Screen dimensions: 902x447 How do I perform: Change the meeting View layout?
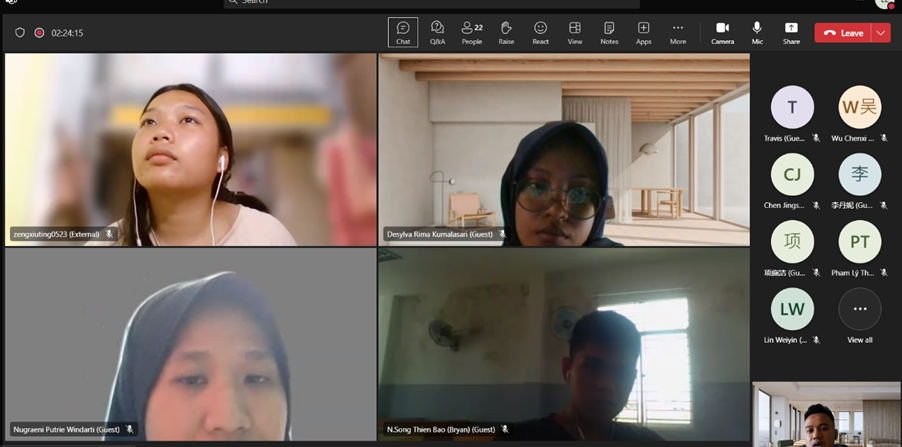pos(575,32)
